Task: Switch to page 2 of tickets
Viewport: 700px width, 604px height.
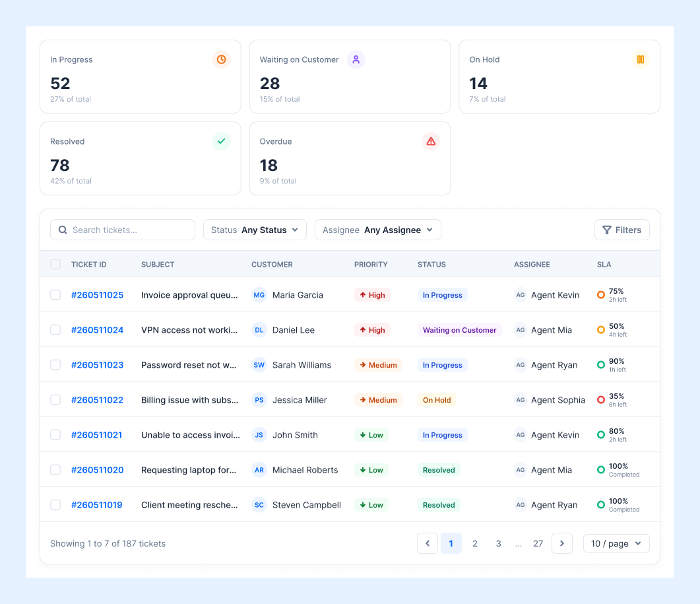Action: click(x=474, y=543)
